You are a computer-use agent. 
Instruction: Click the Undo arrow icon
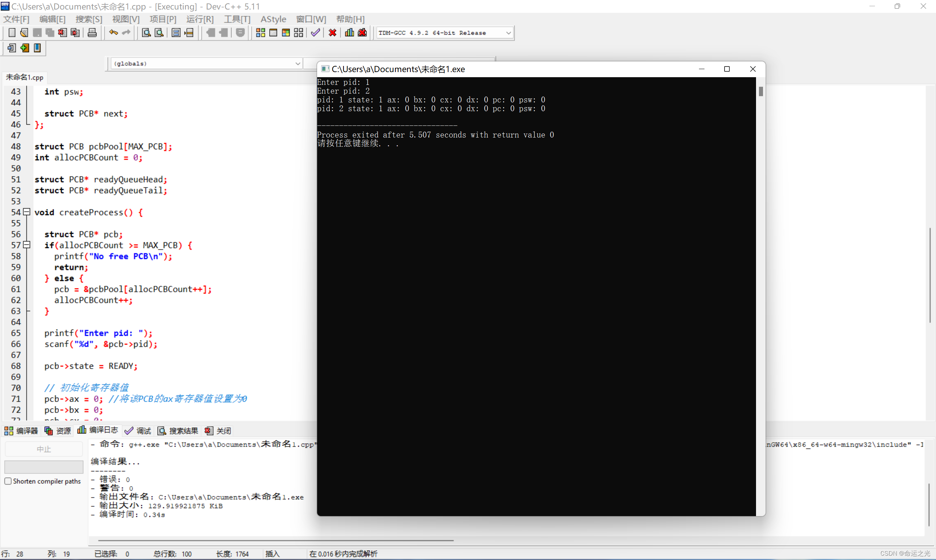coord(113,33)
